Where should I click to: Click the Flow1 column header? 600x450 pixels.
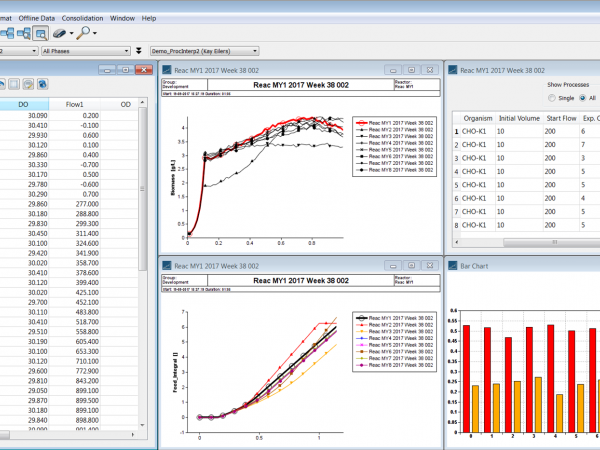(x=75, y=104)
